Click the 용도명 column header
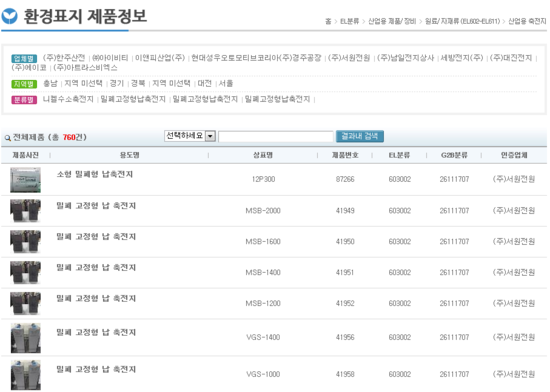This screenshot has height=392, width=550. click(x=129, y=155)
